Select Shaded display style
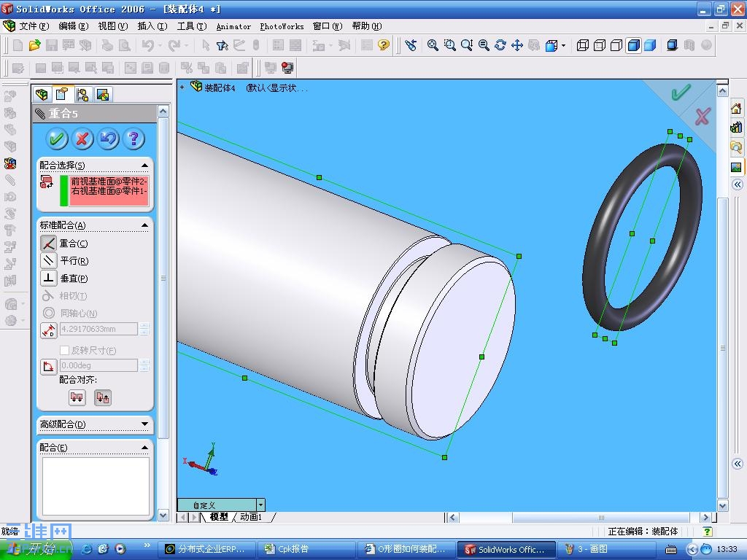 click(x=650, y=45)
